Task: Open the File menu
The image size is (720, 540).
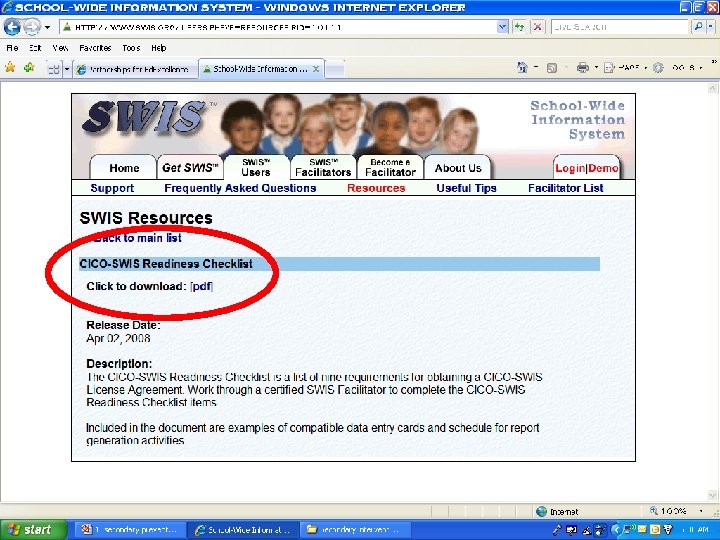Action: (x=12, y=48)
